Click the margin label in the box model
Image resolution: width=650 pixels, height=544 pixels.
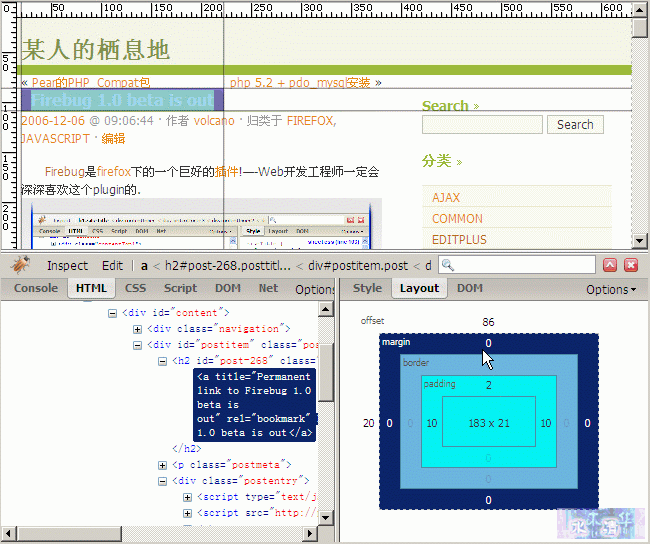[396, 342]
